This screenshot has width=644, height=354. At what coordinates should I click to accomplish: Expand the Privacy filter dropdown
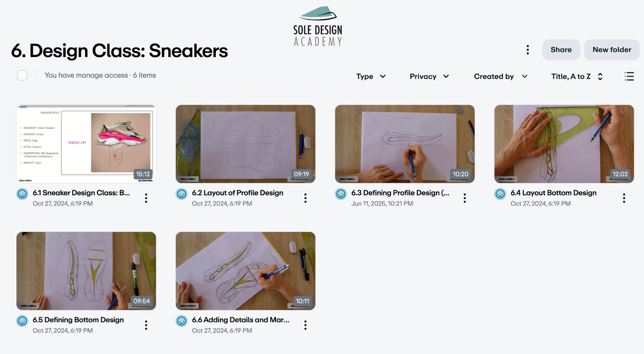tap(429, 76)
